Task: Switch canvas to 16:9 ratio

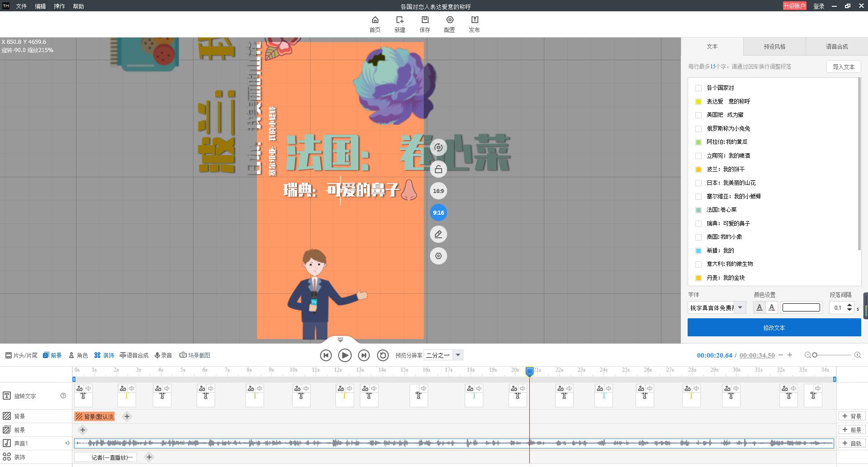Action: click(x=438, y=191)
